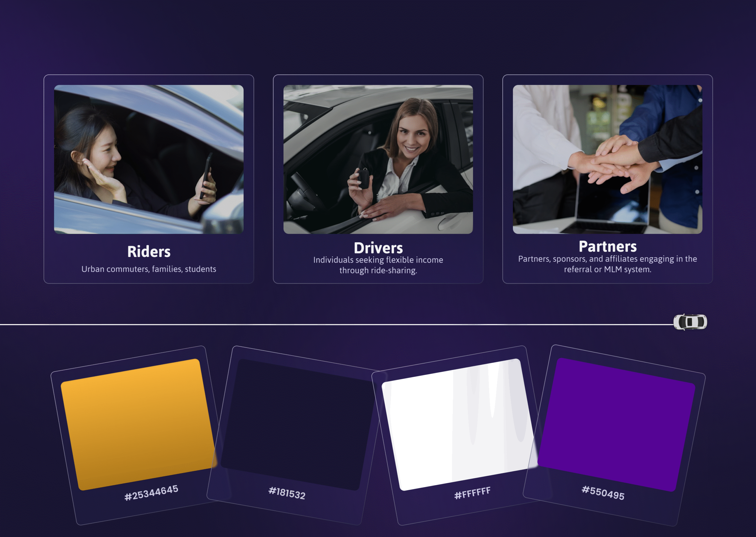Screen dimensions: 756x537
Task: Click the white car icon on the line
Action: (x=690, y=322)
